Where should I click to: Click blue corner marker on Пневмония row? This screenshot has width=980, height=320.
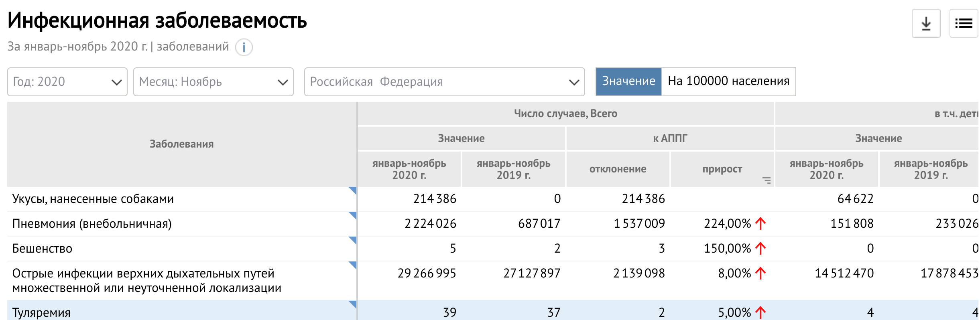point(353,215)
